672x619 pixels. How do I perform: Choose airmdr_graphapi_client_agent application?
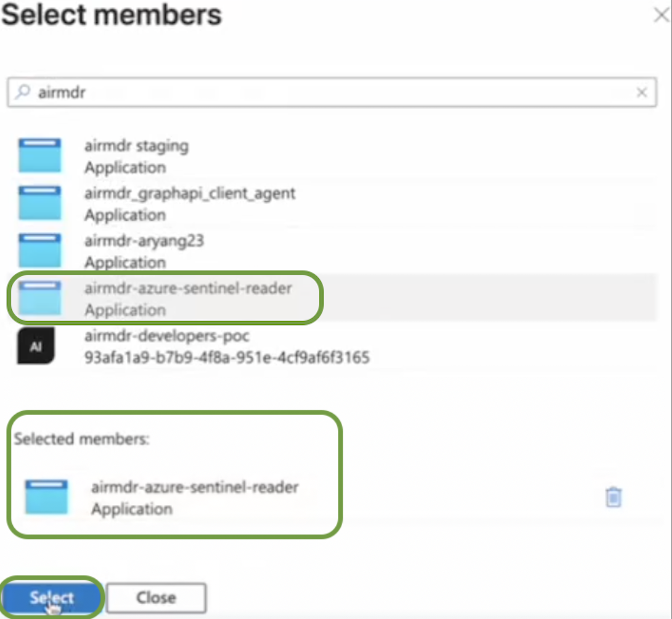tap(332, 203)
